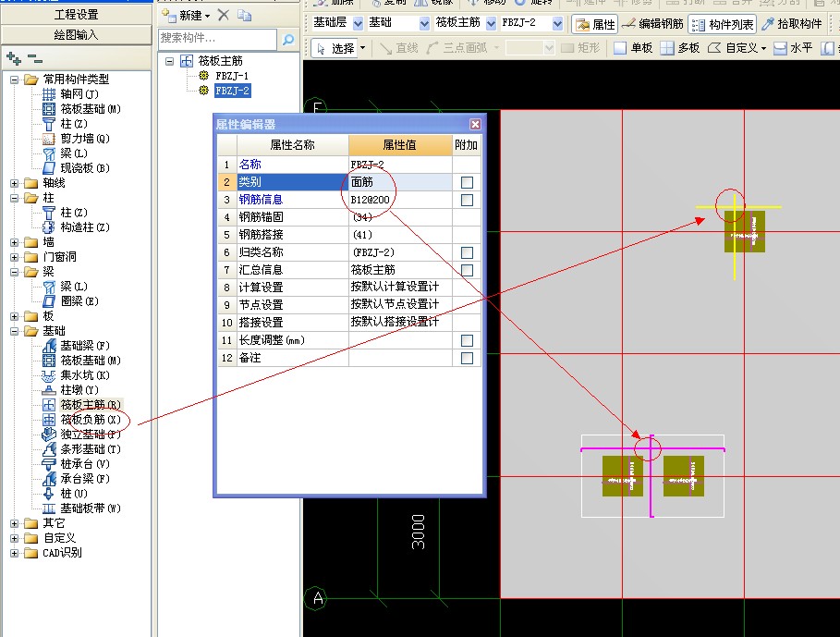Click the expand-all plus icon
Screen dimensions: 840x637
point(14,58)
